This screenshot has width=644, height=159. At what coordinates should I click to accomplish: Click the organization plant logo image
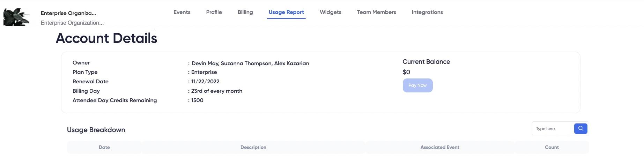click(17, 17)
